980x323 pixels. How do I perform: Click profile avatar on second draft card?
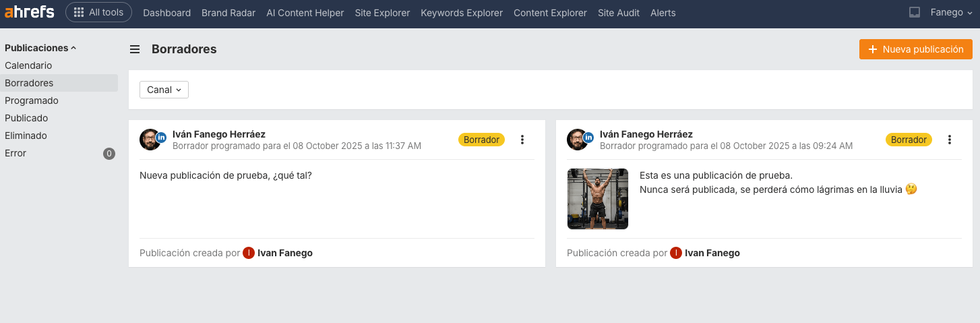pyautogui.click(x=578, y=140)
